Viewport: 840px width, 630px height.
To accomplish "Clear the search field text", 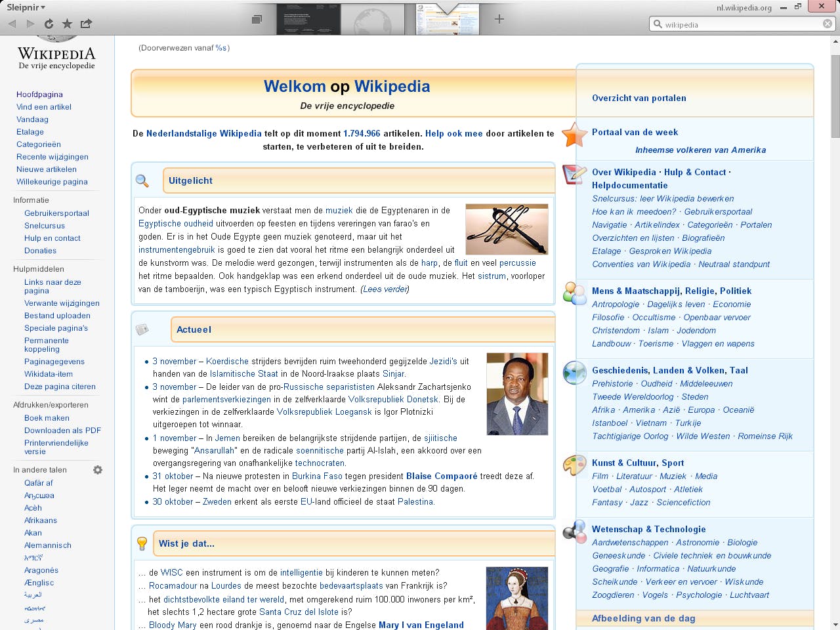I will pyautogui.click(x=828, y=24).
